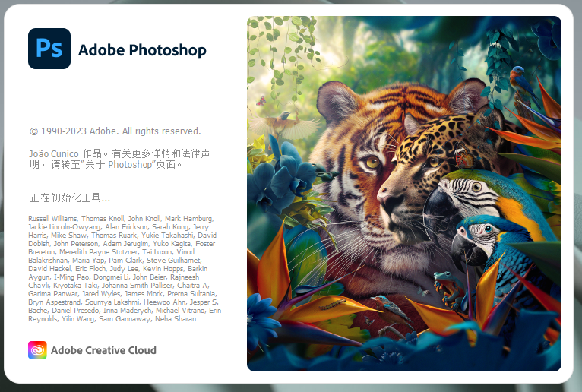Click the João Cunico artwork credit text
The image size is (582, 392).
point(120,159)
